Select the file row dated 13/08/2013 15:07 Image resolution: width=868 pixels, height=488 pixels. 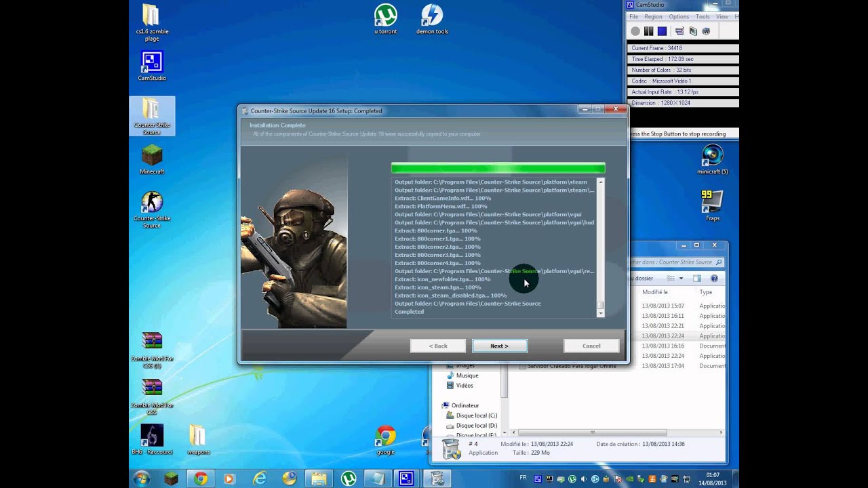[679, 306]
